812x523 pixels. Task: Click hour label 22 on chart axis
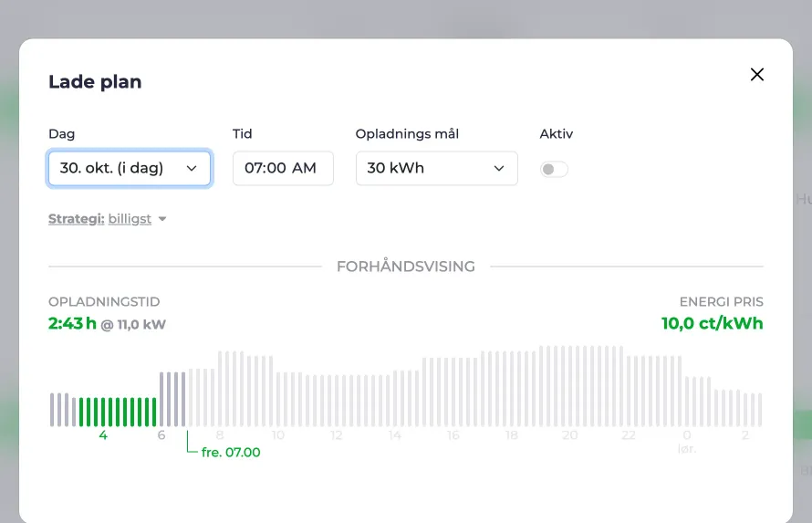pos(629,435)
